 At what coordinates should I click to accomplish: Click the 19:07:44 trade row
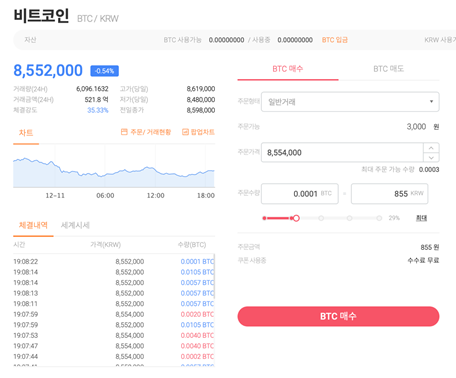114,357
